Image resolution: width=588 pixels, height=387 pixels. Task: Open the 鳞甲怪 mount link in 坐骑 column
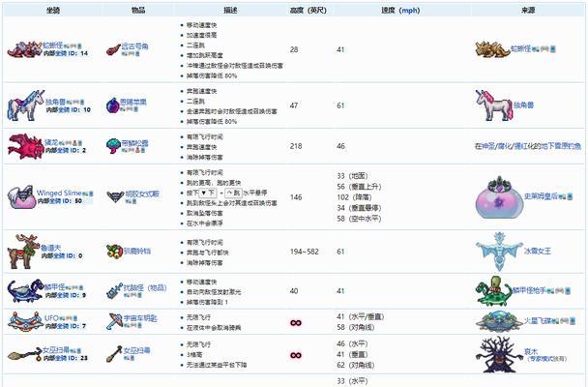pos(55,287)
